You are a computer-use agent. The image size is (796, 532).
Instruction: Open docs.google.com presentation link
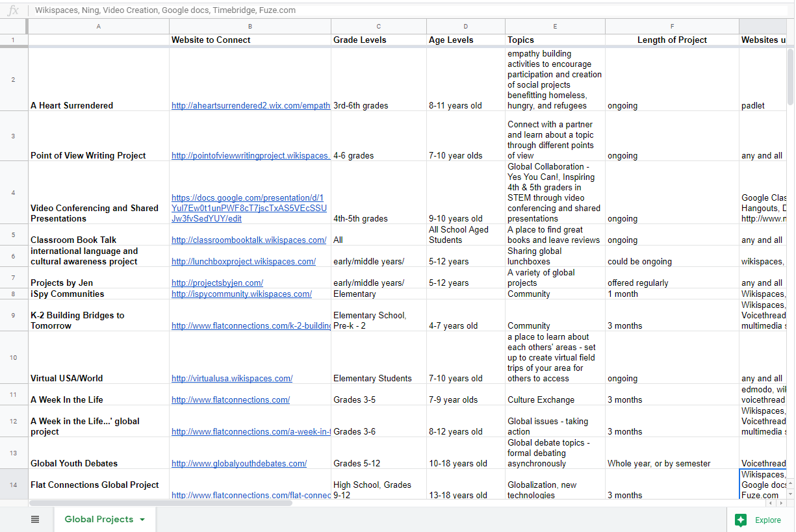(249, 208)
